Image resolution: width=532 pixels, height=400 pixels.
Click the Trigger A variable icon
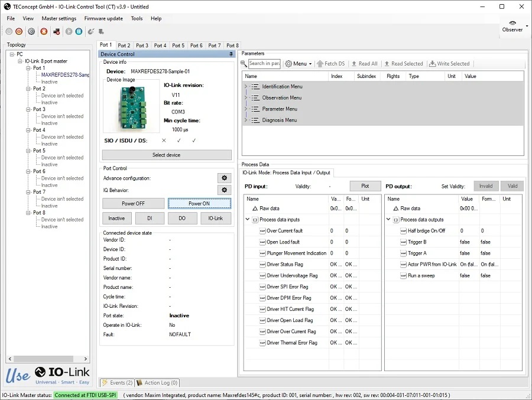tap(403, 253)
